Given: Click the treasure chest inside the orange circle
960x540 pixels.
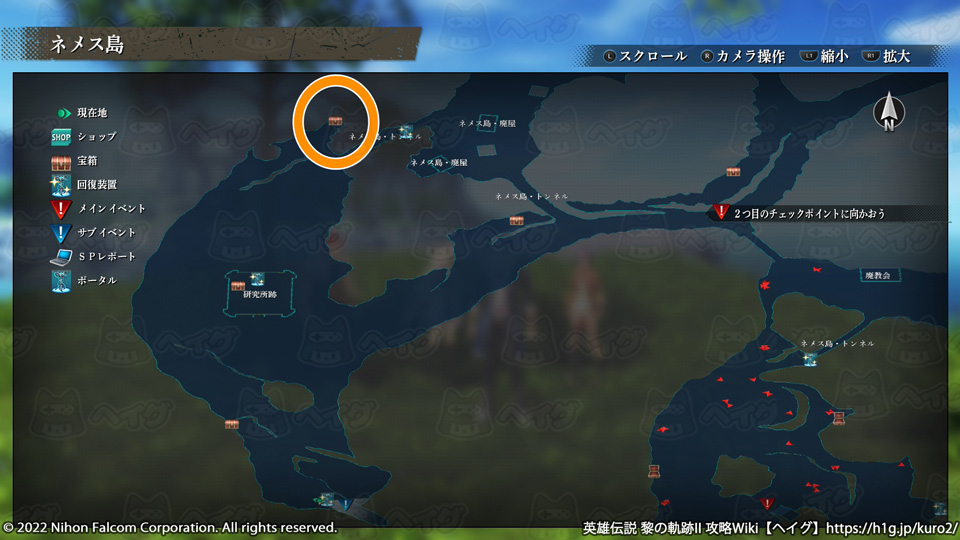Looking at the screenshot, I should tap(336, 121).
